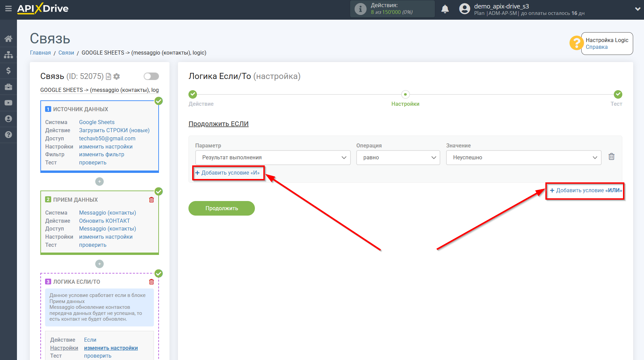Open the Операция dropdown set to равно

398,158
